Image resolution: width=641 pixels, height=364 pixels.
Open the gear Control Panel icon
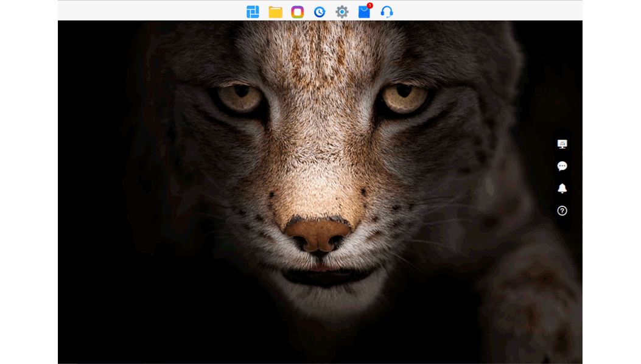point(342,12)
